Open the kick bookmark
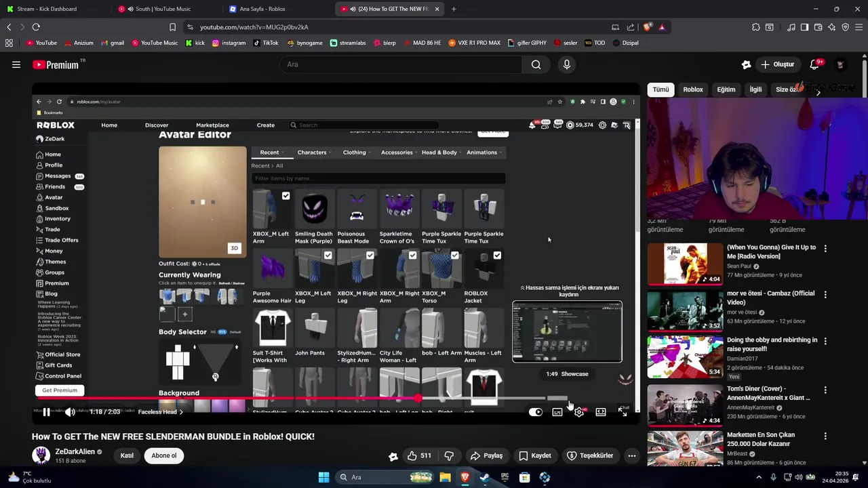 click(195, 43)
